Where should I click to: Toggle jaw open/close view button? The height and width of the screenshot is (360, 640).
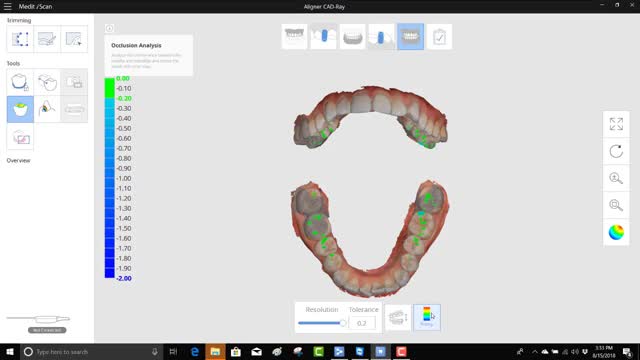(398, 317)
